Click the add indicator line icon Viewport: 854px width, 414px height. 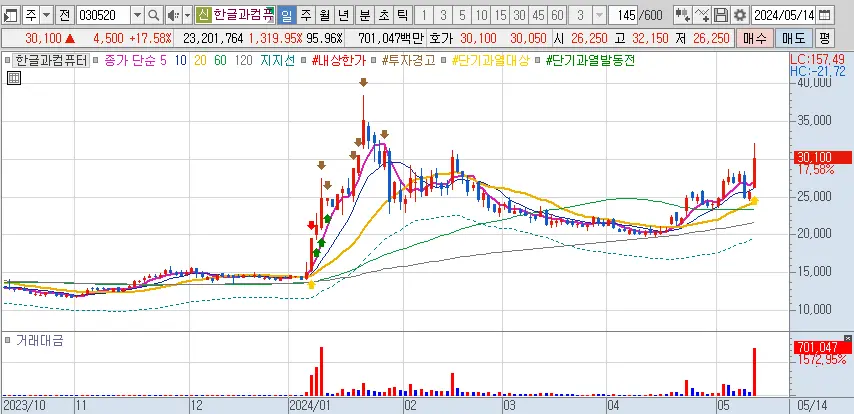[x=703, y=15]
